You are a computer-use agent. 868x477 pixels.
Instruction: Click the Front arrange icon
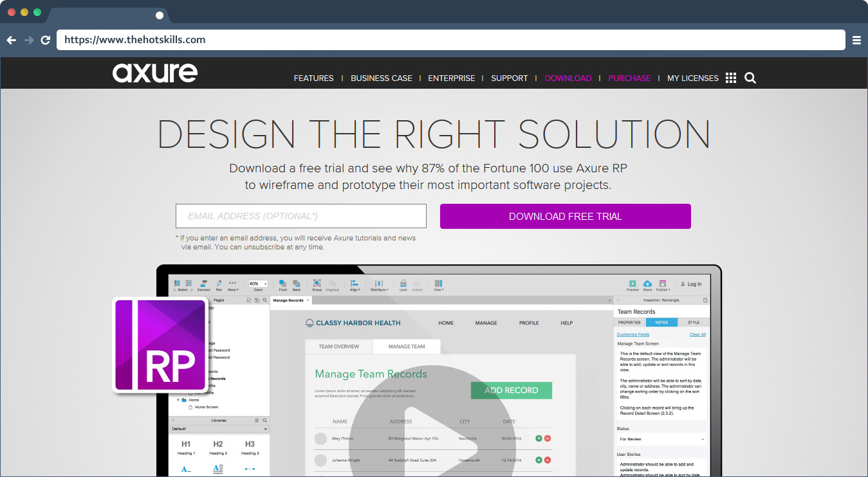[x=282, y=285]
